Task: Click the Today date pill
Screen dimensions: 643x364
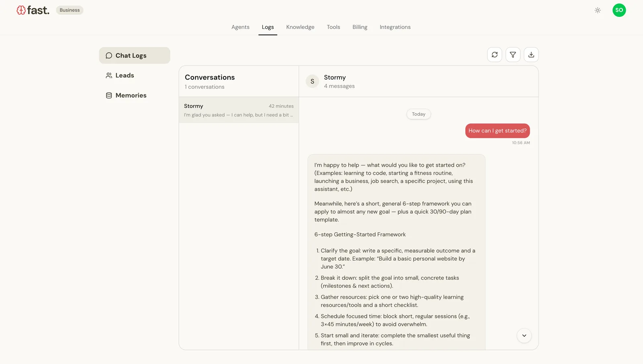Action: point(418,114)
